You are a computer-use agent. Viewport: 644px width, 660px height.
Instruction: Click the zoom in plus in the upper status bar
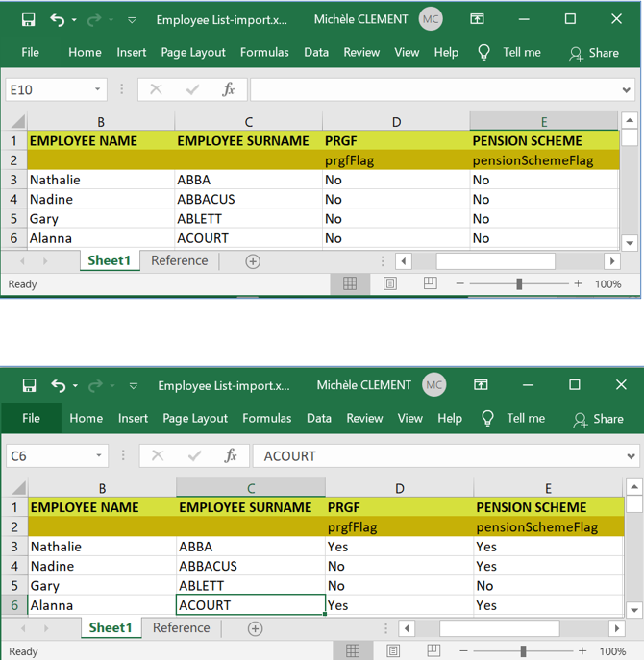[x=578, y=284]
